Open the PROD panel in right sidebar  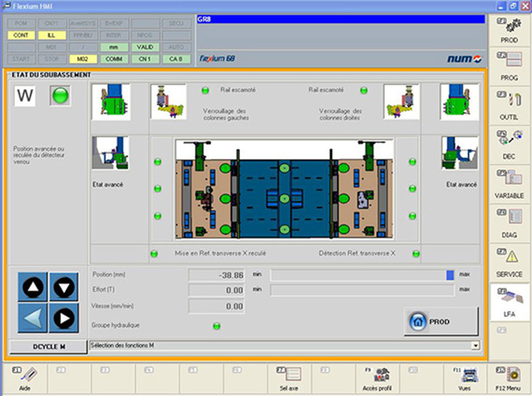tap(509, 30)
